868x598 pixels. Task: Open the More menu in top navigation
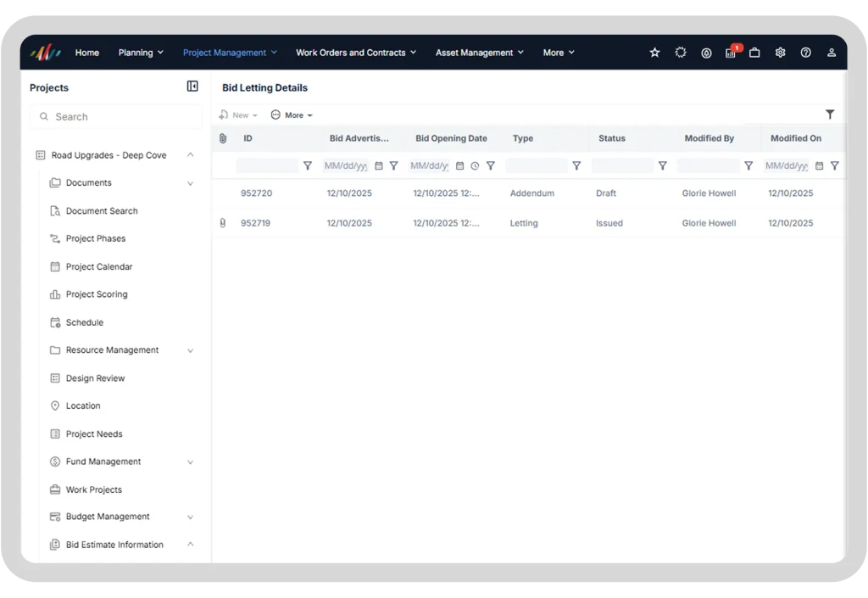point(559,53)
